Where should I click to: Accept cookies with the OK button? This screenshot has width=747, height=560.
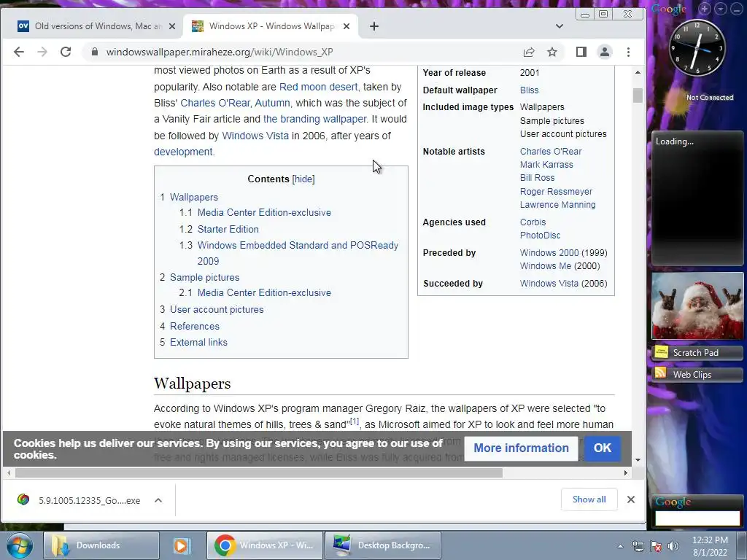coord(602,448)
